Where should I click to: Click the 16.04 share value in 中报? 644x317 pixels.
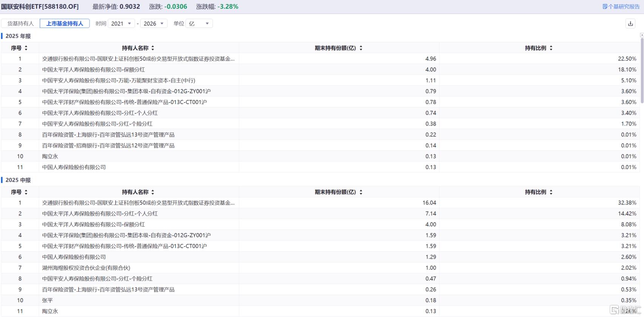429,203
